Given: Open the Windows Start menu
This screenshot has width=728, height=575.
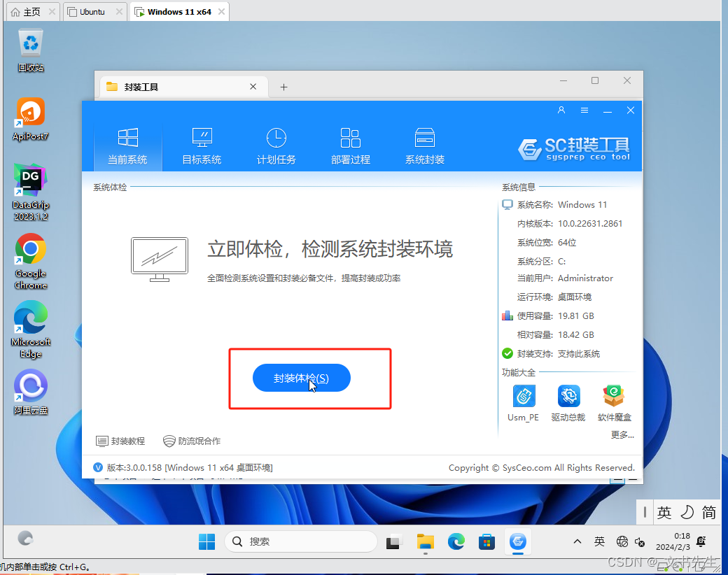Looking at the screenshot, I should 206,541.
